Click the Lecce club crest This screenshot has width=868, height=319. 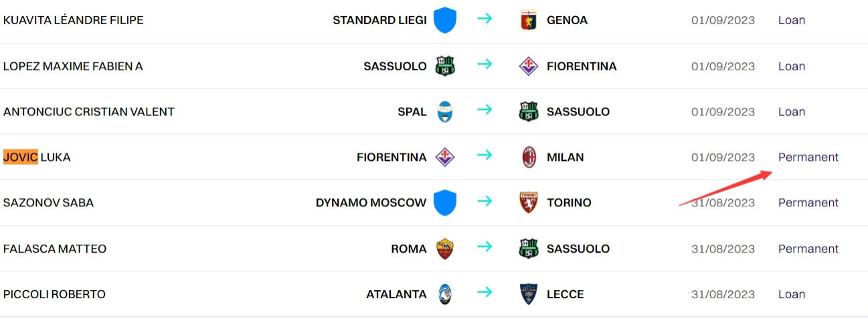529,294
